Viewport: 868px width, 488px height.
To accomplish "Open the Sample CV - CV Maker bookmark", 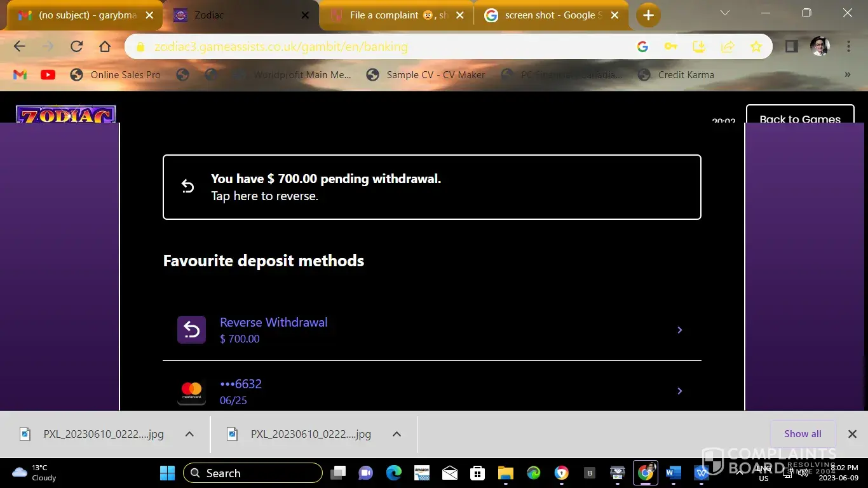I will pyautogui.click(x=426, y=74).
